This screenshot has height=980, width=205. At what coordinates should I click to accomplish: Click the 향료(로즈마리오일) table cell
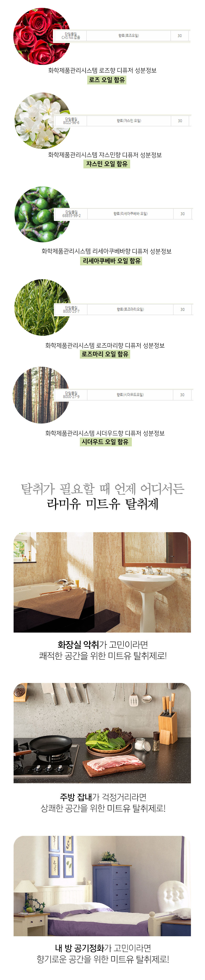coord(131,310)
